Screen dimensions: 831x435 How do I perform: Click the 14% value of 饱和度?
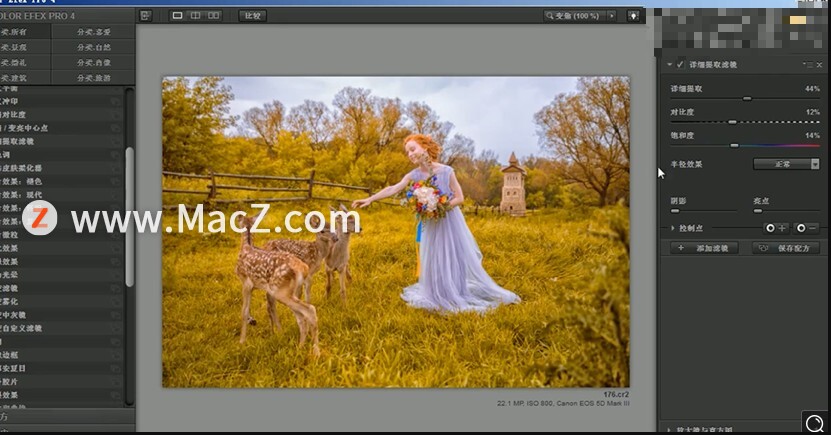(x=812, y=135)
